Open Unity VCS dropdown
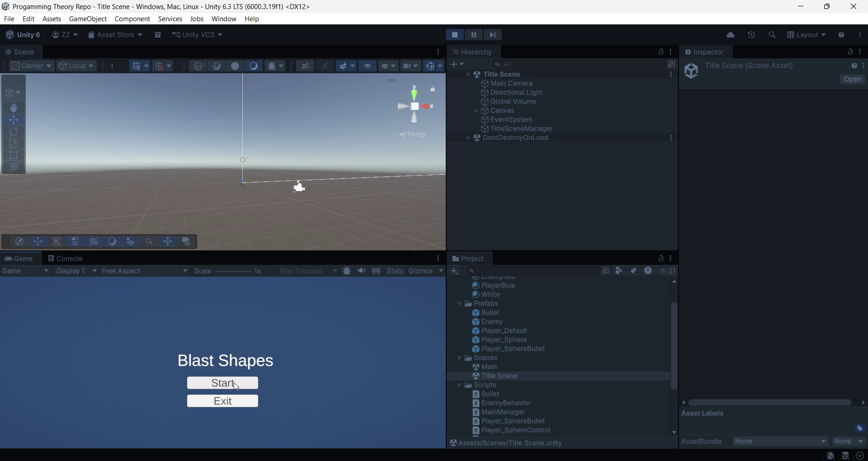Viewport: 868px width, 461px height. (x=198, y=35)
